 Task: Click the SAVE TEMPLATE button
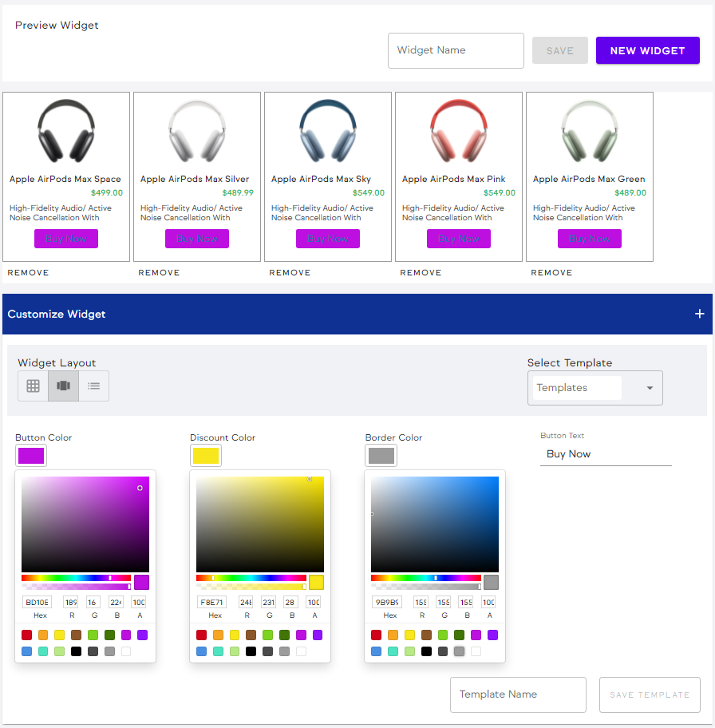(649, 694)
